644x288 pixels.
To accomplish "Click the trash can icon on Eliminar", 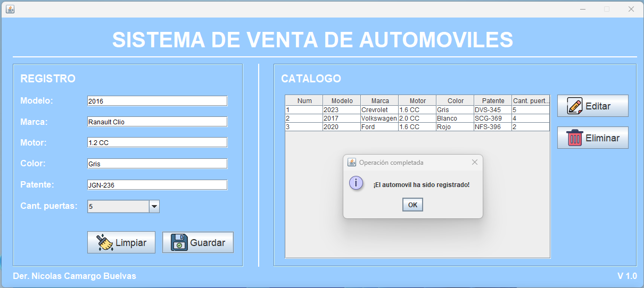I will [x=575, y=138].
